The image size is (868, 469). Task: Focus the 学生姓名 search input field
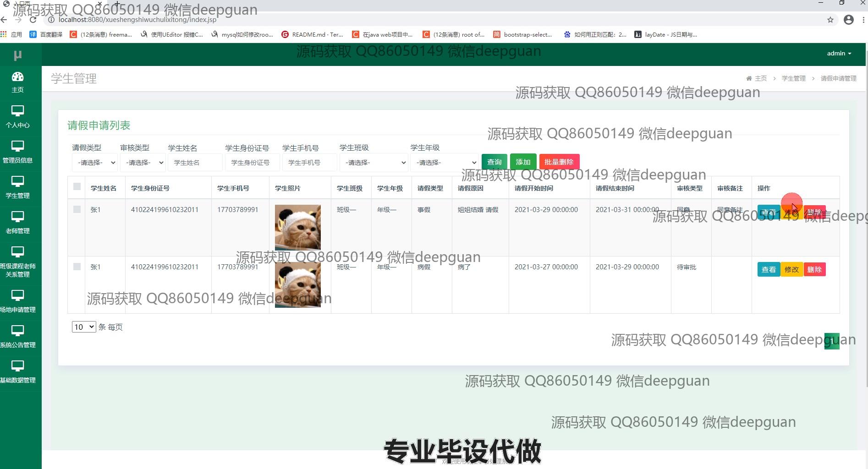pos(195,163)
